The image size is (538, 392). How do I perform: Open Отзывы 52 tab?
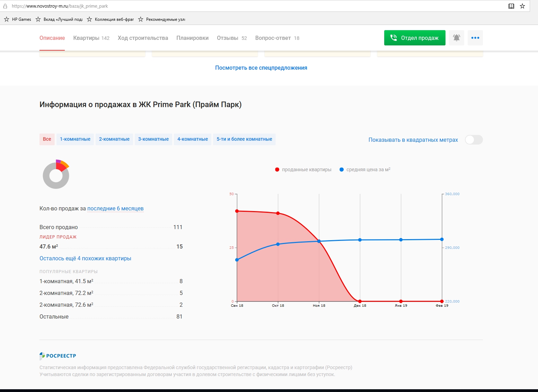click(x=232, y=38)
